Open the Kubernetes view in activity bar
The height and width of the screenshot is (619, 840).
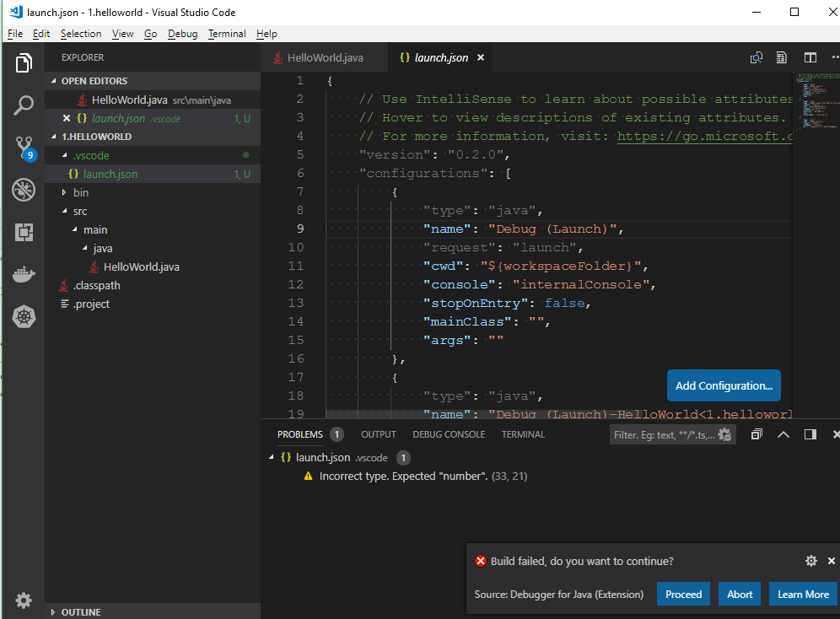(24, 316)
